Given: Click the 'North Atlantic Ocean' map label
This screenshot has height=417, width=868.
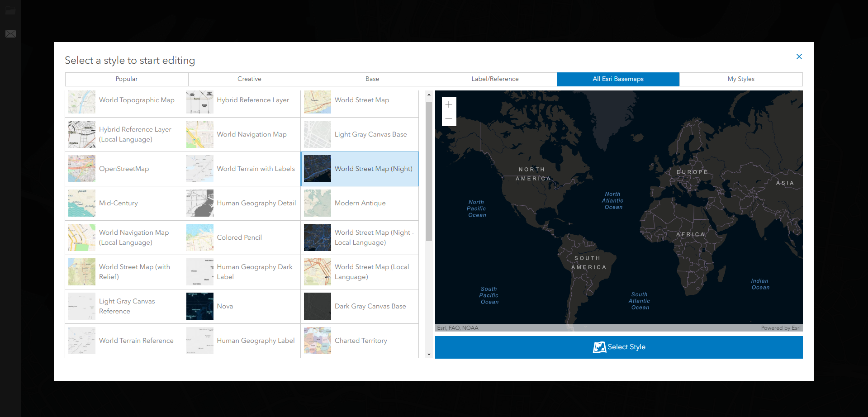Looking at the screenshot, I should coord(613,201).
